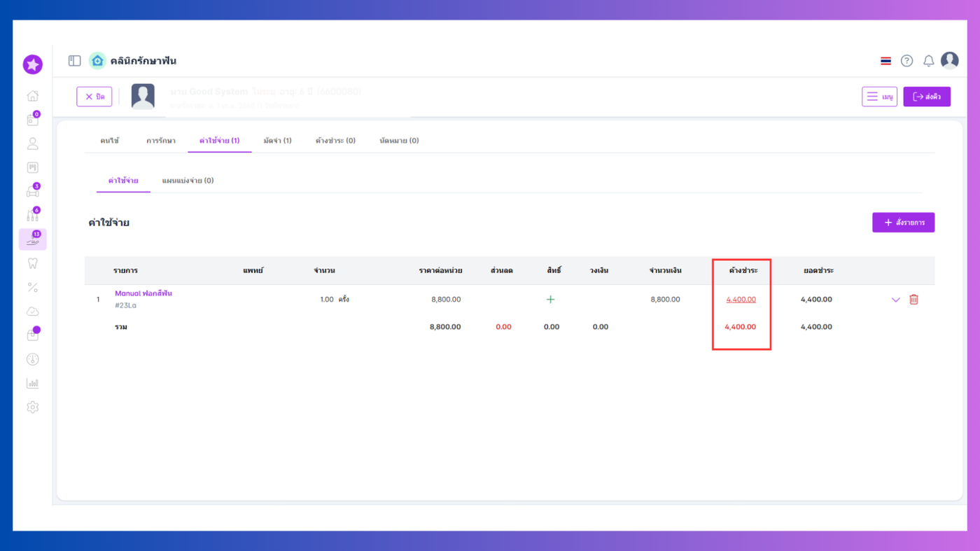Image resolution: width=980 pixels, height=551 pixels.
Task: Open the เมนู hamburger menu button
Action: 879,97
